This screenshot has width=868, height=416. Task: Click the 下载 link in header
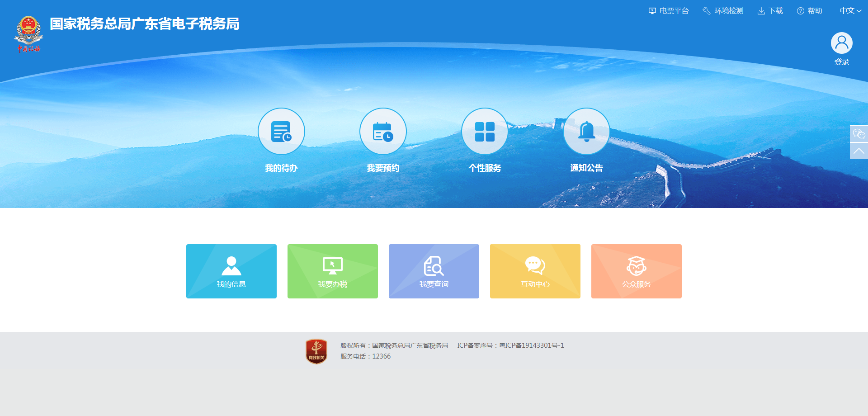point(770,11)
